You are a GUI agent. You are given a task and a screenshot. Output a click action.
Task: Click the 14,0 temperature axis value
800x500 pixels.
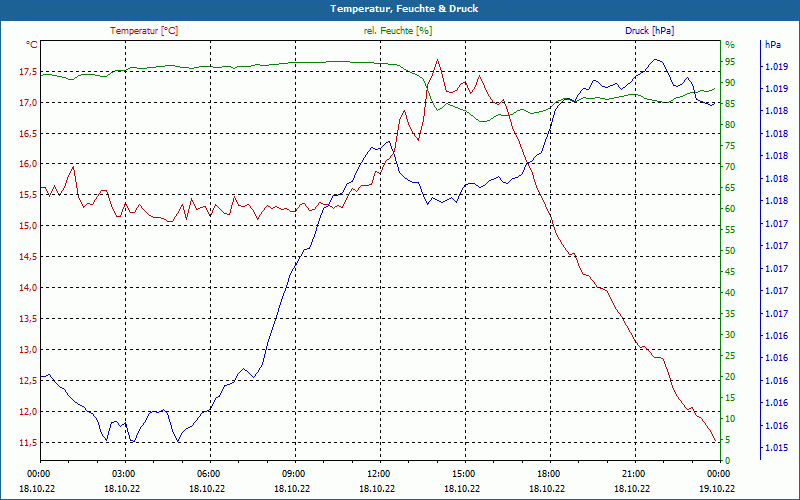tap(28, 288)
